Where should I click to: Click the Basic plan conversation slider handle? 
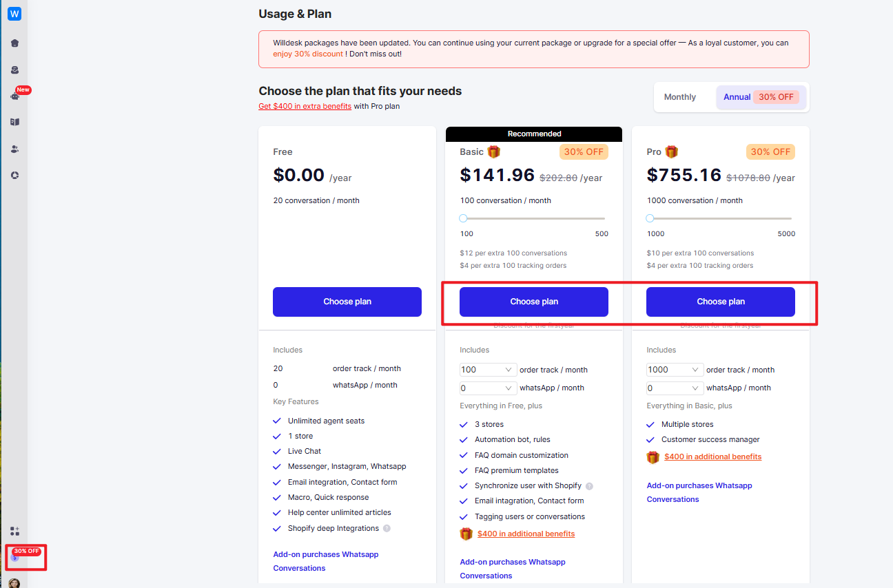tap(463, 218)
